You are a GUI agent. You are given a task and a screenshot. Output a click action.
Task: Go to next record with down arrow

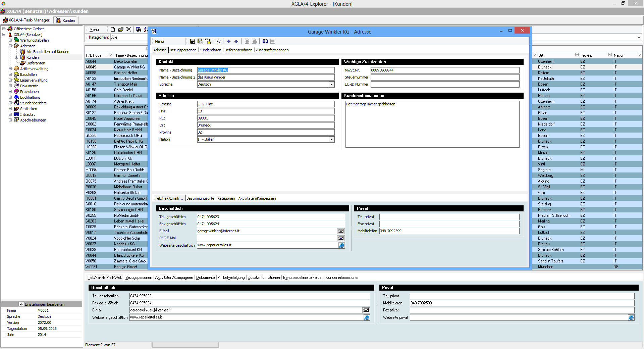236,41
